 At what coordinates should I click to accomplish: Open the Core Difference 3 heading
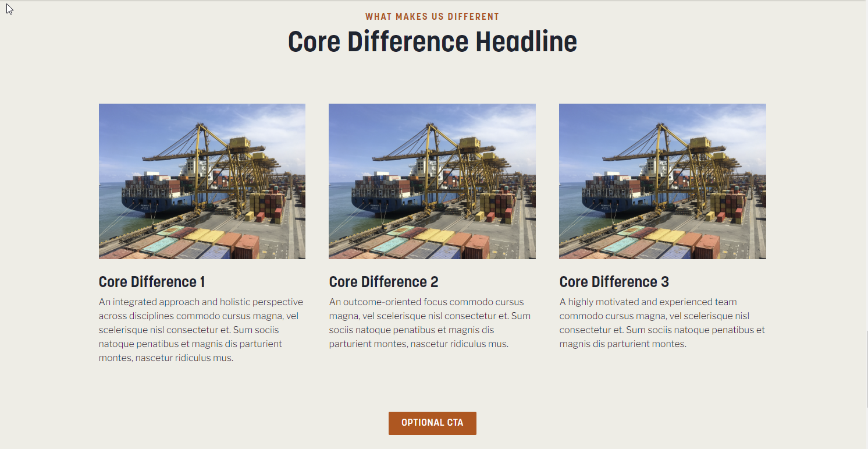tap(614, 282)
